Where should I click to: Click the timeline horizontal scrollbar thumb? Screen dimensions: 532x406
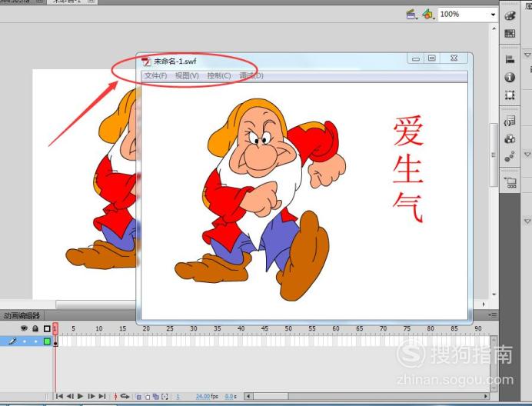click(271, 396)
